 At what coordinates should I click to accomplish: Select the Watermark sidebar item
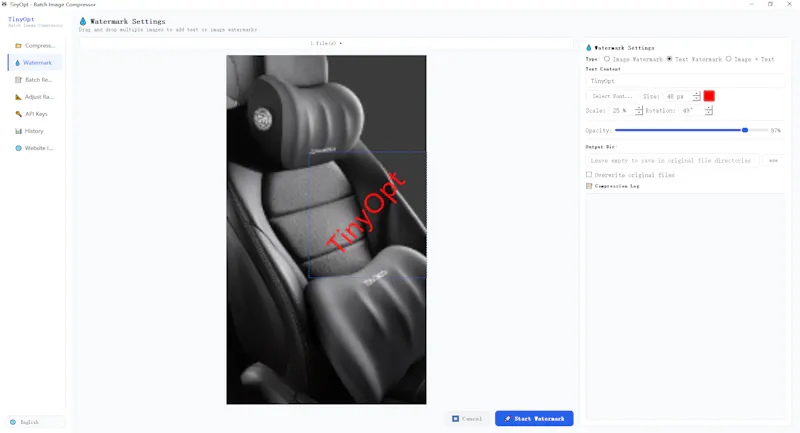[35, 63]
